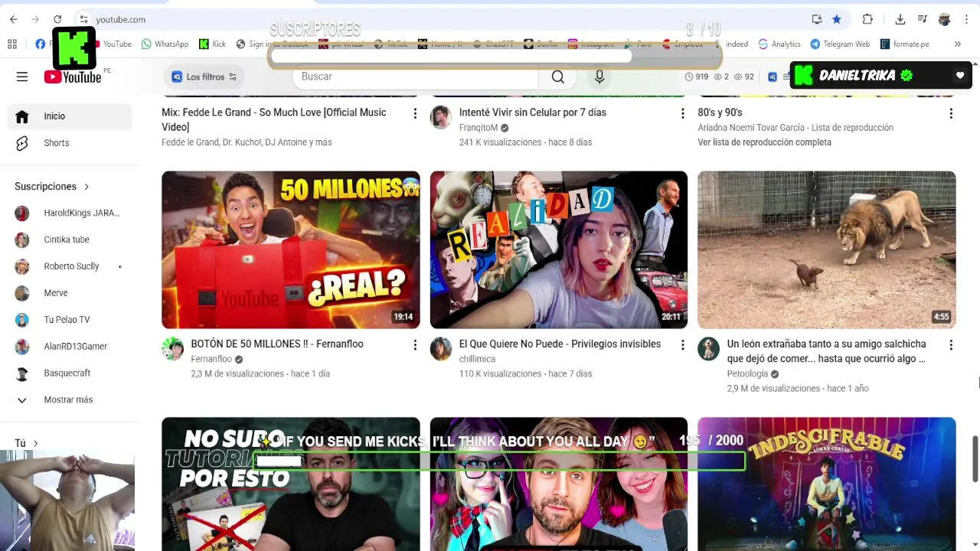Image resolution: width=980 pixels, height=551 pixels.
Task: Expand the hidden bookmarks double-chevron
Action: 957,44
